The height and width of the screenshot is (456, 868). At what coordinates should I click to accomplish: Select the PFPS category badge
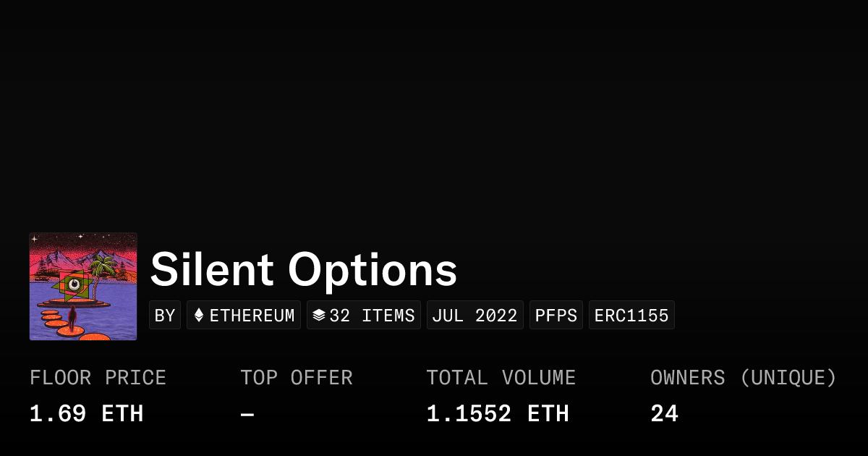click(x=556, y=316)
